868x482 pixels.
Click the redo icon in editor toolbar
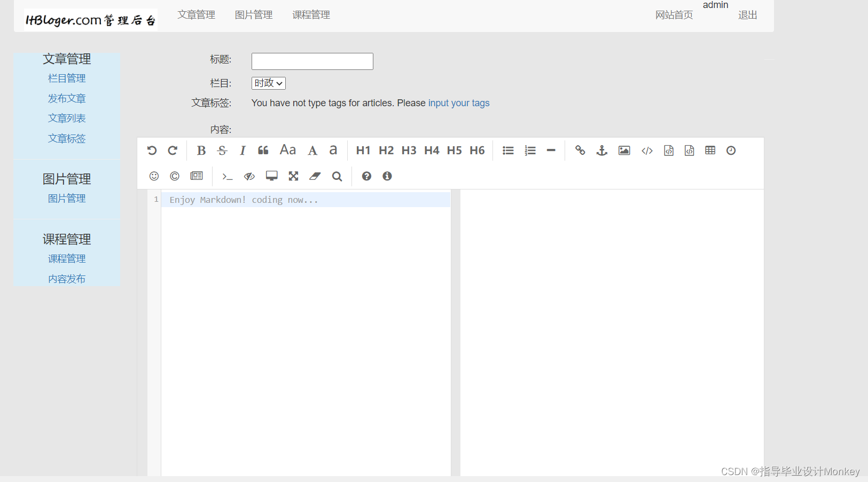(173, 151)
